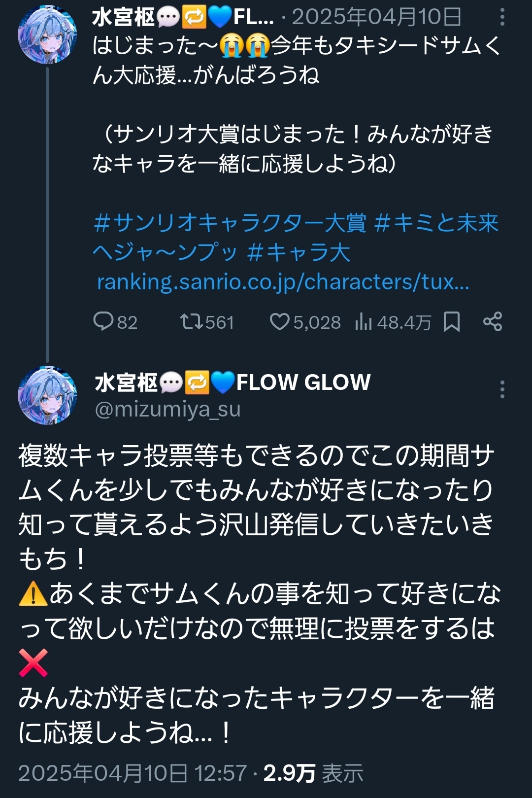Viewport: 532px width, 798px height.
Task: Tap the 2025年04月10日 date on top tweet
Action: 376,18
